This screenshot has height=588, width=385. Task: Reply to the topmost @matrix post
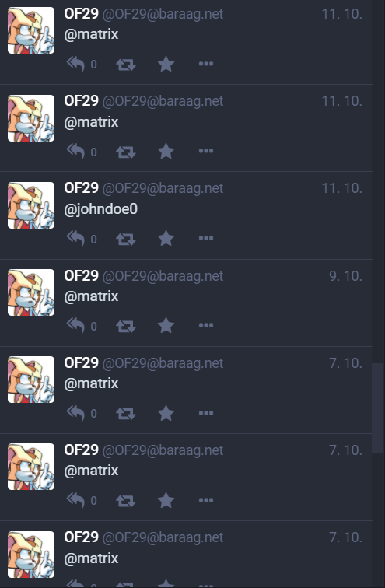pos(75,64)
